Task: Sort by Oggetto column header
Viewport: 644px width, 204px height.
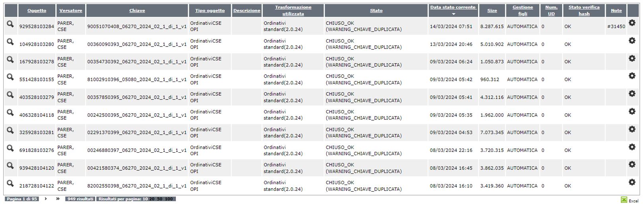Action: pos(37,11)
